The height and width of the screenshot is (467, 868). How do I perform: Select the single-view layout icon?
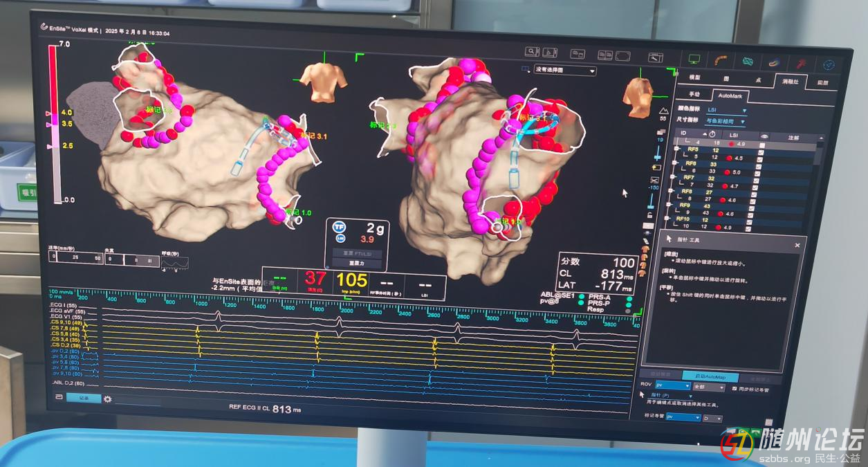click(x=623, y=56)
